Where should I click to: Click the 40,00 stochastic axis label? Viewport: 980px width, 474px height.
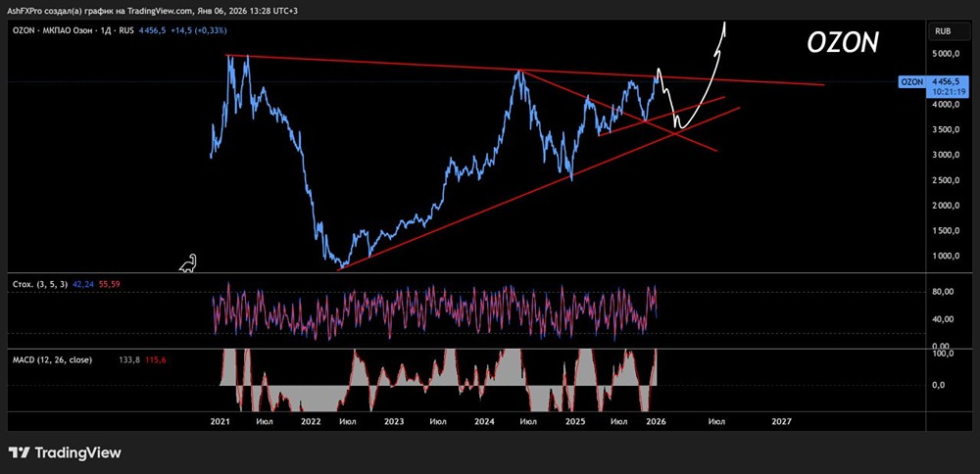[943, 319]
